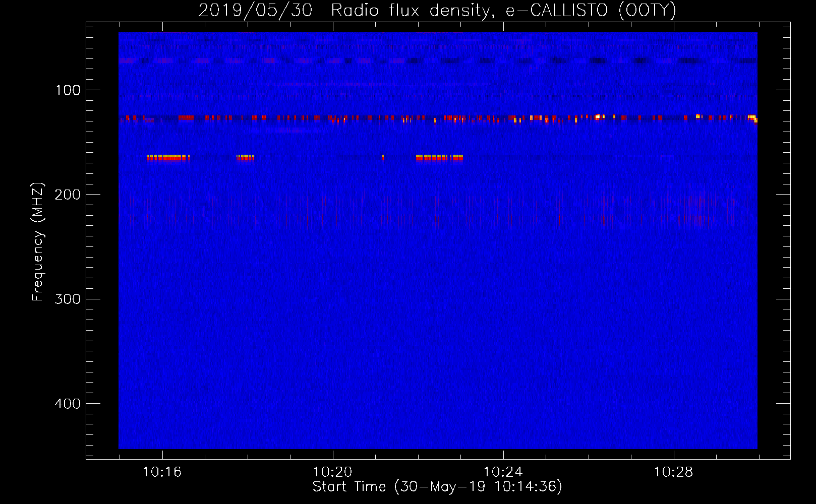The image size is (816, 504).
Task: Click the 300 frequency tick label
Action: (x=68, y=299)
